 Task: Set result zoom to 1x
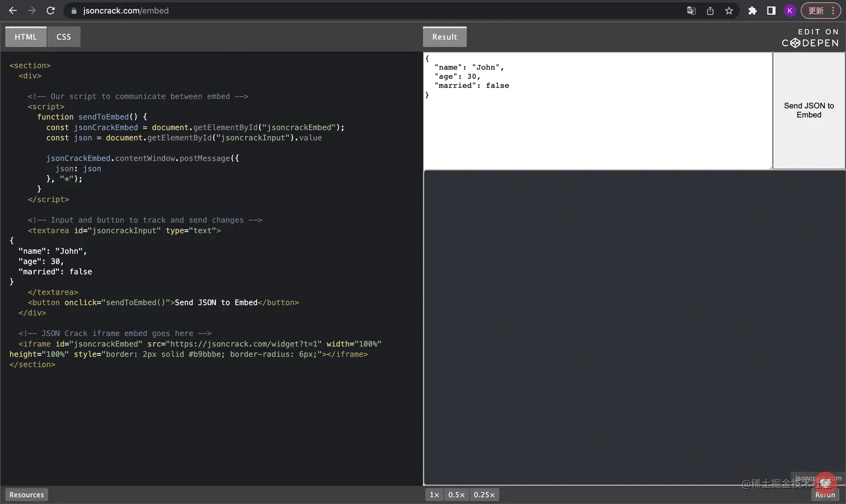[x=434, y=494]
